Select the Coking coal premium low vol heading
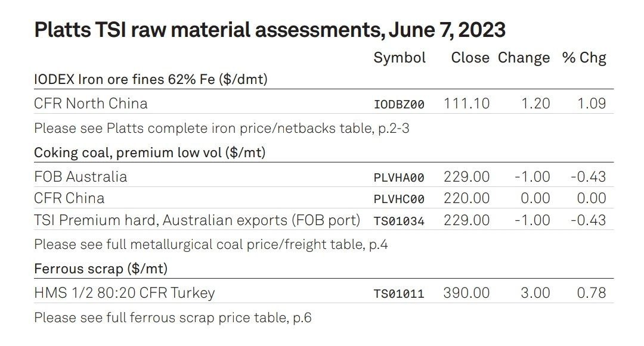Viewport: 644px width, 346px height. pyautogui.click(x=150, y=152)
